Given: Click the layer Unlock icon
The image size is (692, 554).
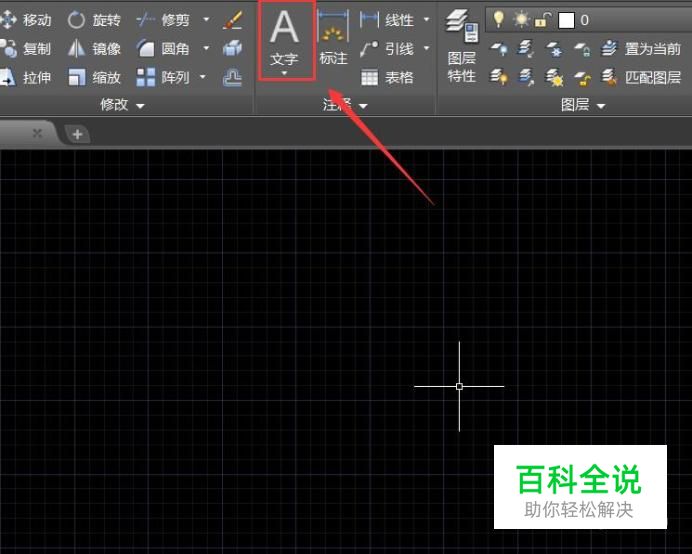Looking at the screenshot, I should (x=582, y=79).
